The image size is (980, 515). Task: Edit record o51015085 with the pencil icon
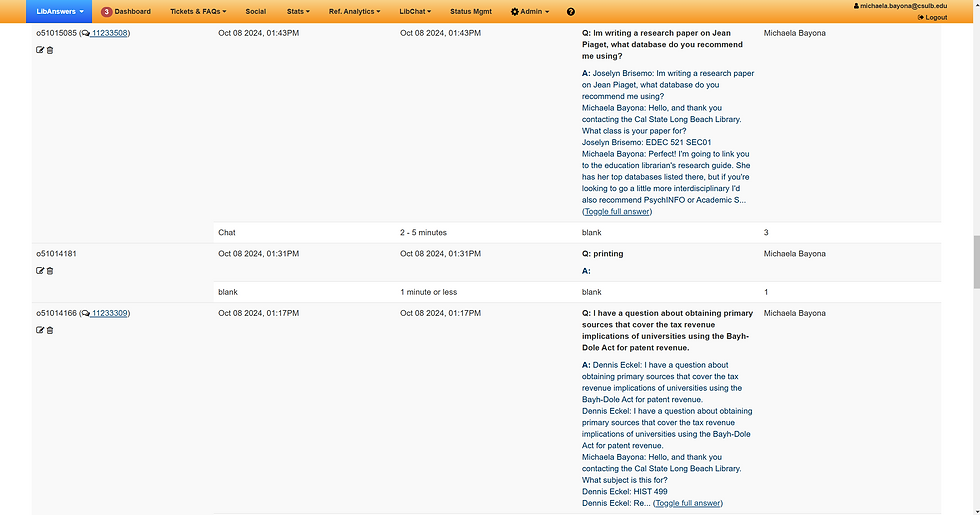40,50
